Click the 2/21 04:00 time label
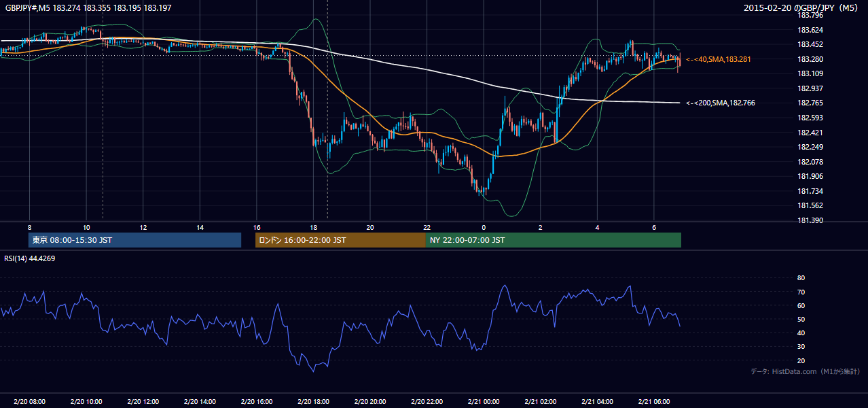 pos(597,402)
